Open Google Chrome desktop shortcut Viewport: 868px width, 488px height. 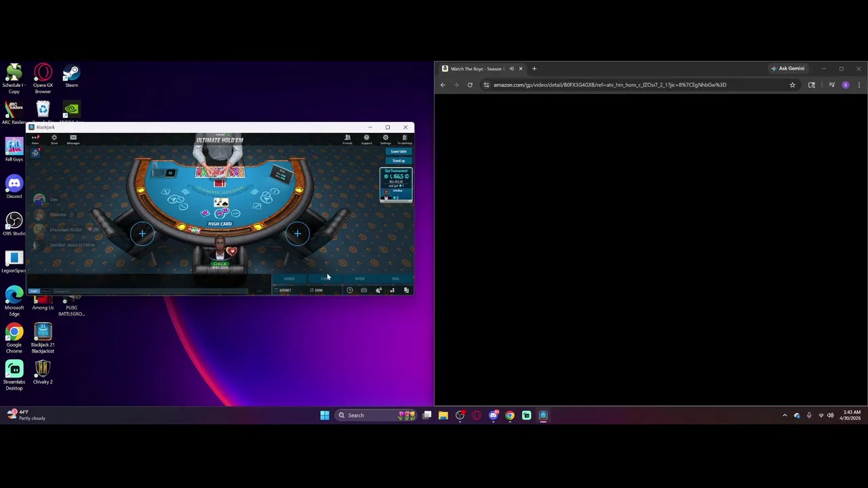tap(14, 338)
